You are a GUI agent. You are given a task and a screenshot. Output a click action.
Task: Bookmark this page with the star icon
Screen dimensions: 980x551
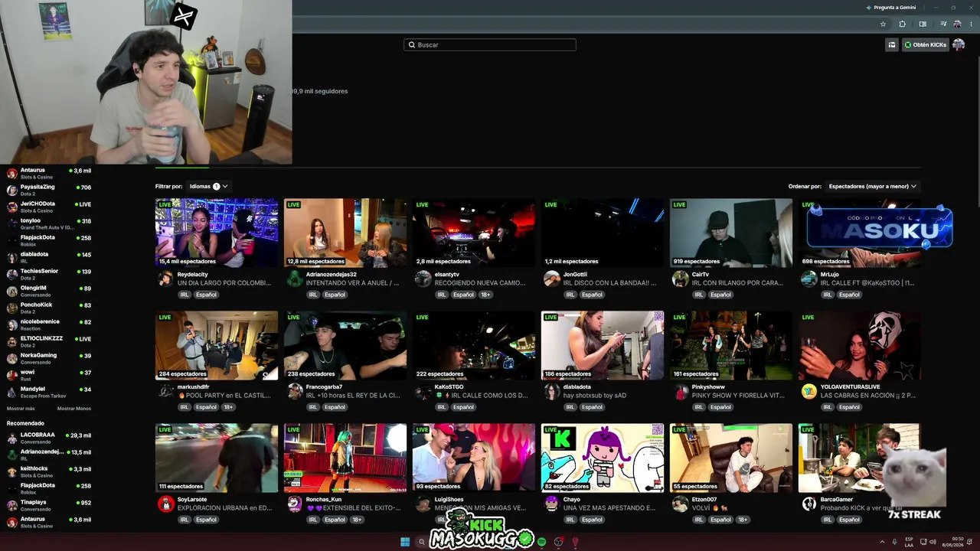pyautogui.click(x=883, y=24)
